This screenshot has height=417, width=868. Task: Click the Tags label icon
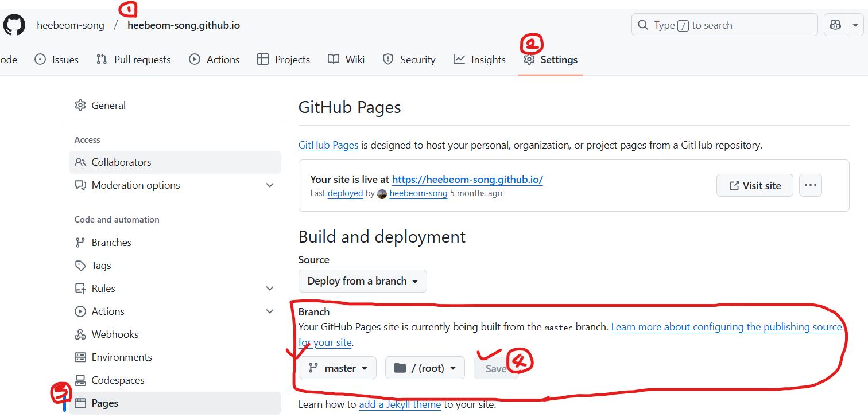click(x=80, y=266)
